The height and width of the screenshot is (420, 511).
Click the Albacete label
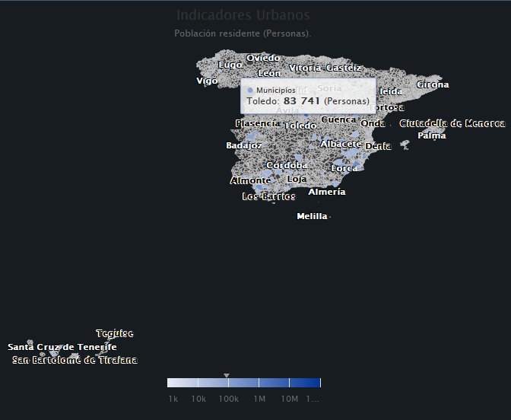[x=341, y=144]
